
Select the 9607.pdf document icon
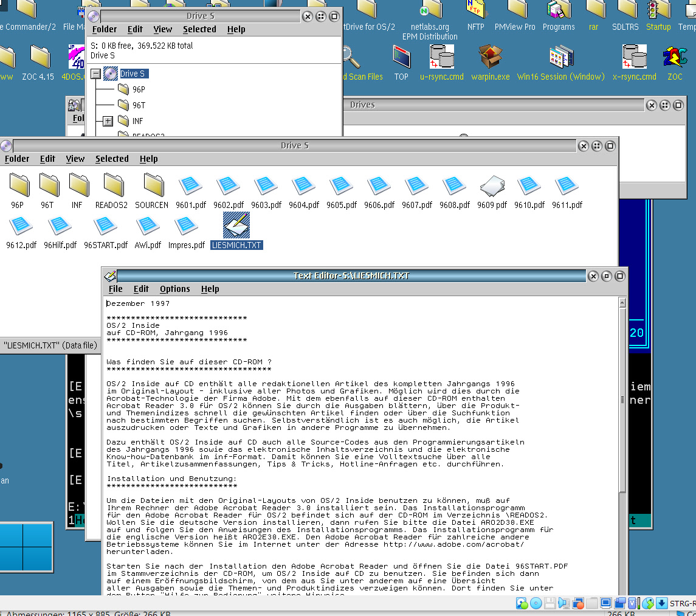tap(417, 185)
